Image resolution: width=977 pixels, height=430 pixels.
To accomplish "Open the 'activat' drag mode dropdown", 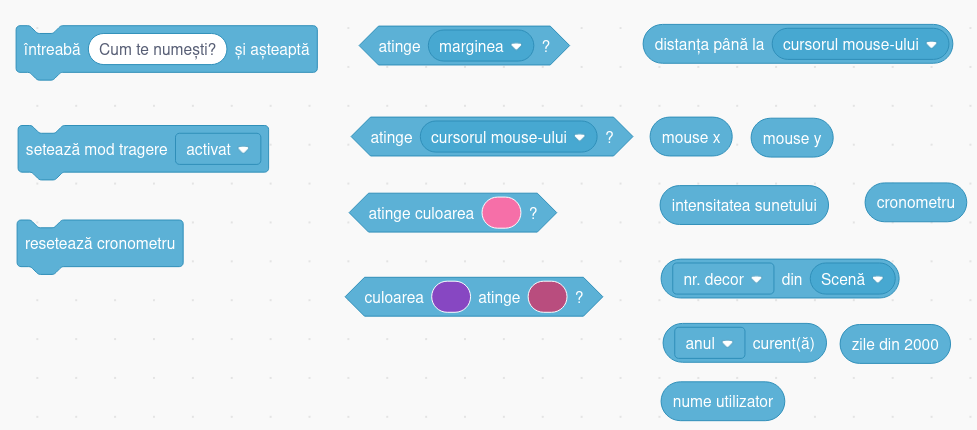I will (x=218, y=149).
